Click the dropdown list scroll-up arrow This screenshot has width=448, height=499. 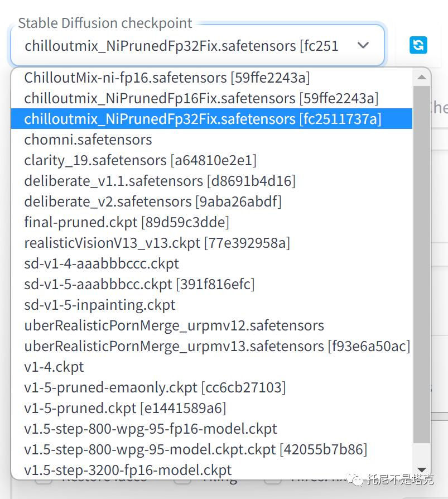click(x=422, y=77)
